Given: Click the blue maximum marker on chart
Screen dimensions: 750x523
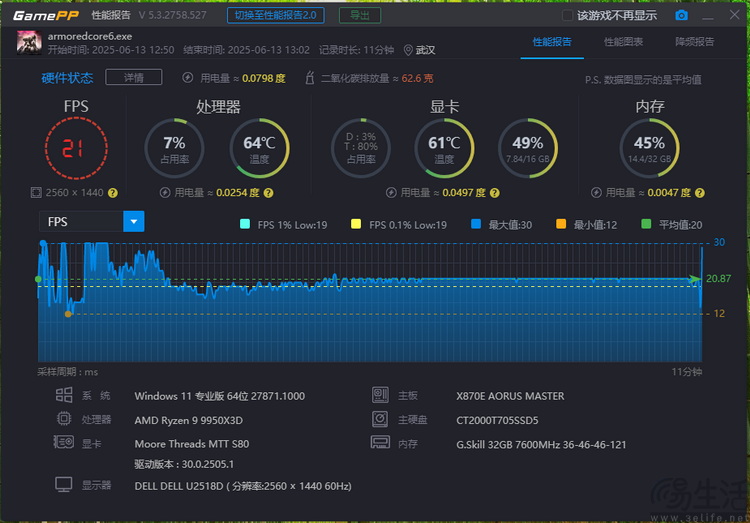Looking at the screenshot, I should (x=43, y=244).
